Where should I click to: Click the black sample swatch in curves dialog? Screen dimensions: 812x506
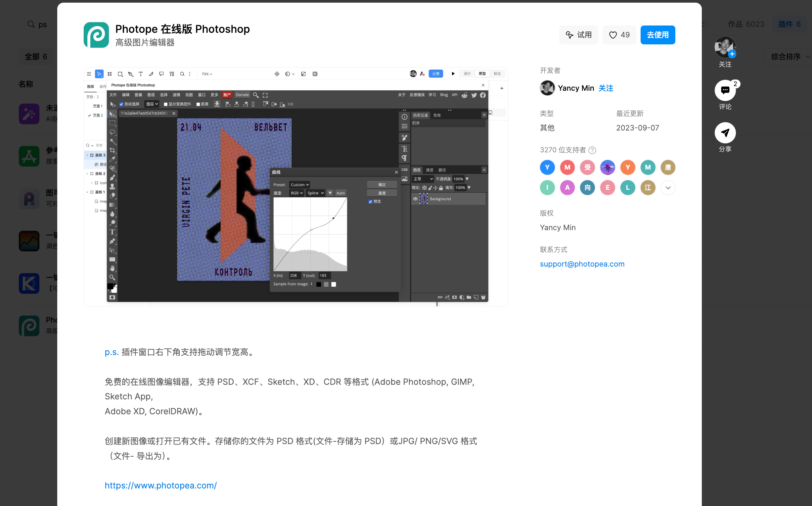tap(319, 284)
